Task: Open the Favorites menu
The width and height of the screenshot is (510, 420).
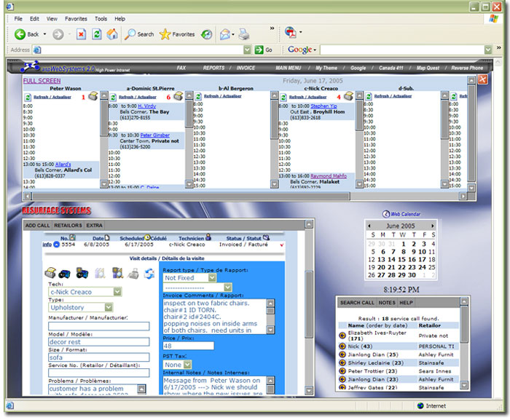Action: 76,19
